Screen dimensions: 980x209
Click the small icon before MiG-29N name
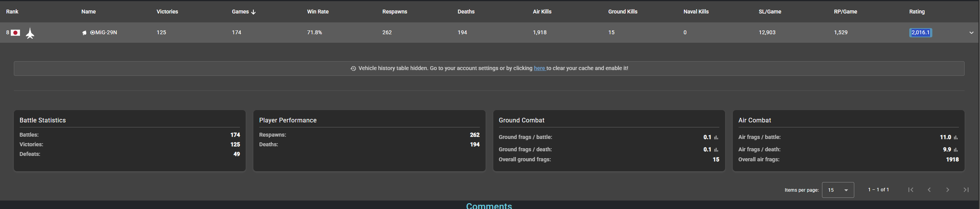click(x=84, y=33)
